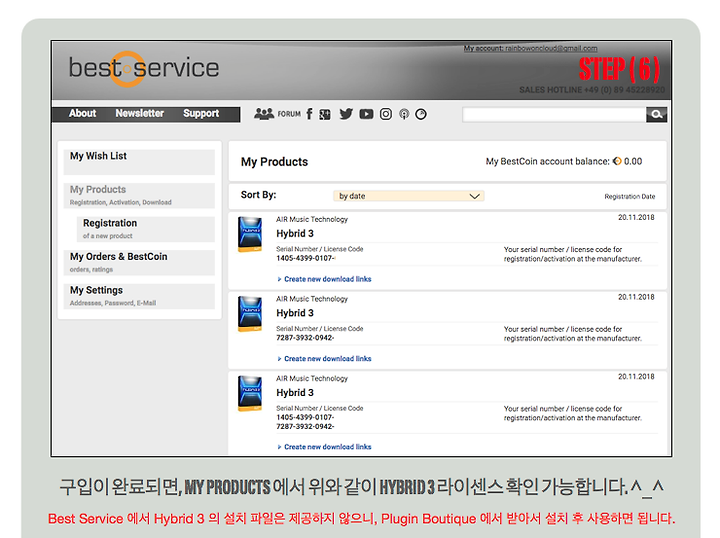Click the Hybrid 3 thumbnail for serial 7287-3932-0942

pyautogui.click(x=250, y=314)
